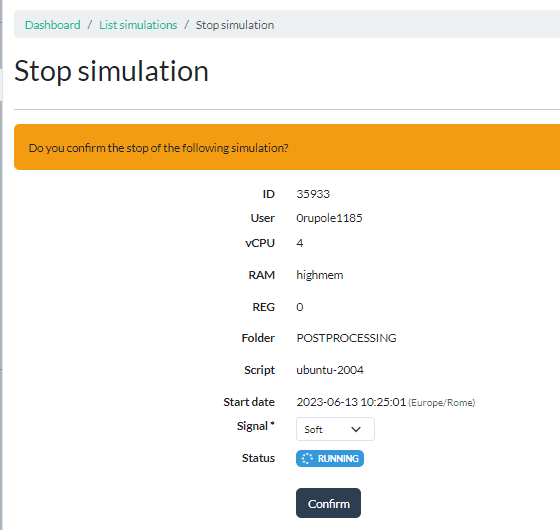Open the Signal dropdown showing Soft
560x530 pixels.
point(335,429)
